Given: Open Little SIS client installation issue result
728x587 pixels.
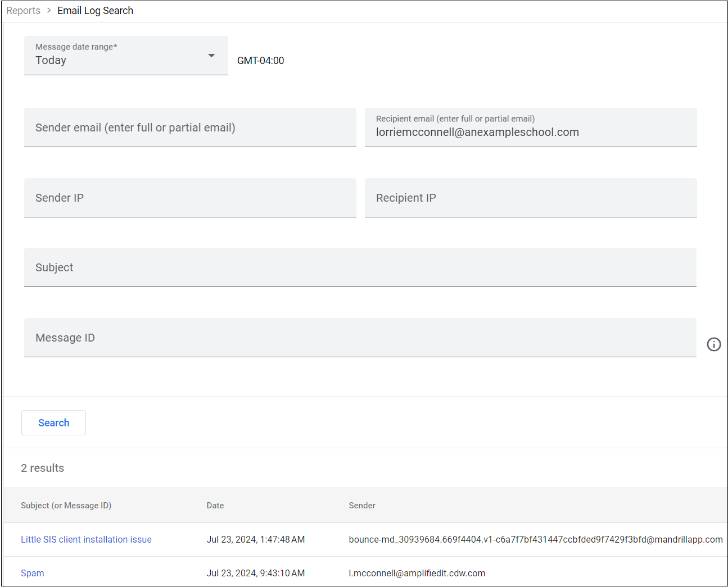Looking at the screenshot, I should click(x=86, y=539).
